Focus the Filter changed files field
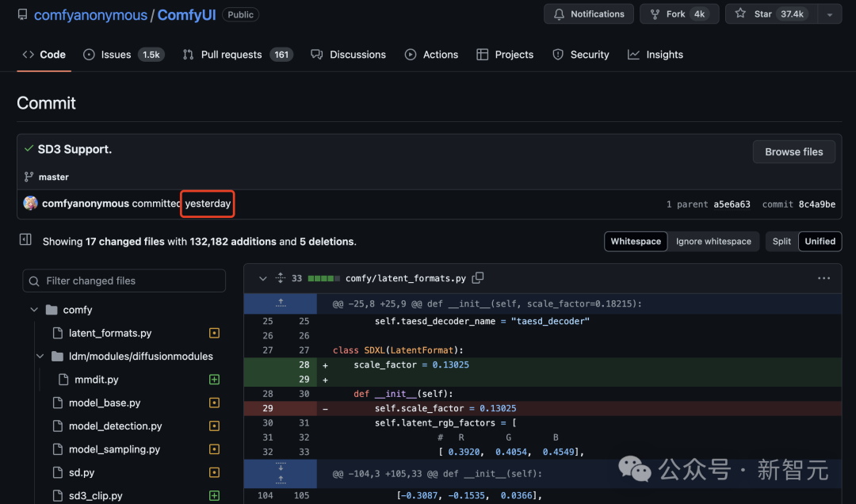The height and width of the screenshot is (504, 856). coord(124,281)
